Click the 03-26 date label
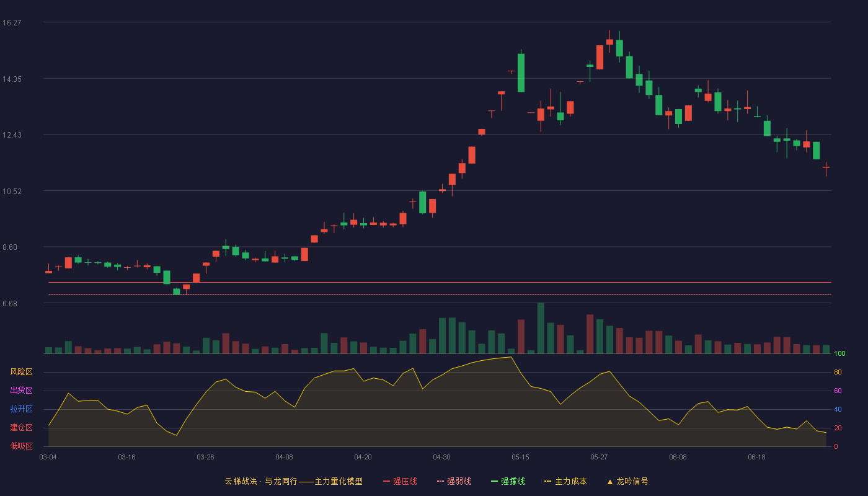Image resolution: width=868 pixels, height=496 pixels. tap(205, 457)
